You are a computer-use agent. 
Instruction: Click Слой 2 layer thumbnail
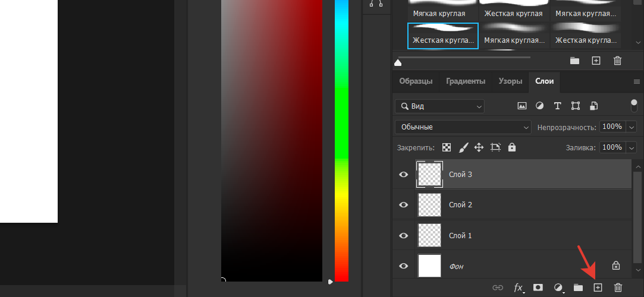coord(429,205)
